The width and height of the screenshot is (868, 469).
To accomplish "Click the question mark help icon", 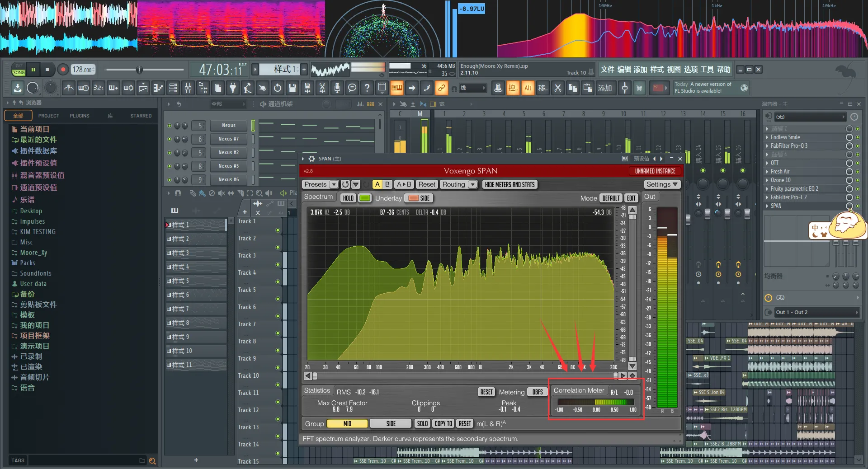I will tap(367, 88).
